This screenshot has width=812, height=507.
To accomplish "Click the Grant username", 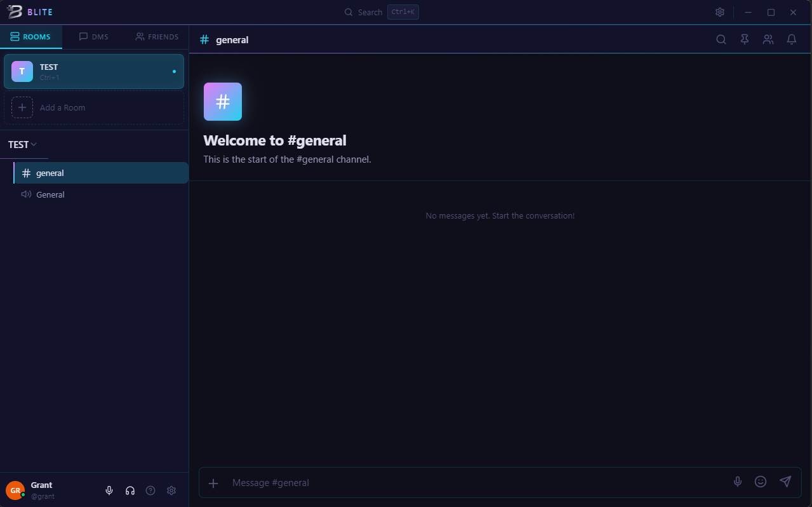I will [41, 485].
